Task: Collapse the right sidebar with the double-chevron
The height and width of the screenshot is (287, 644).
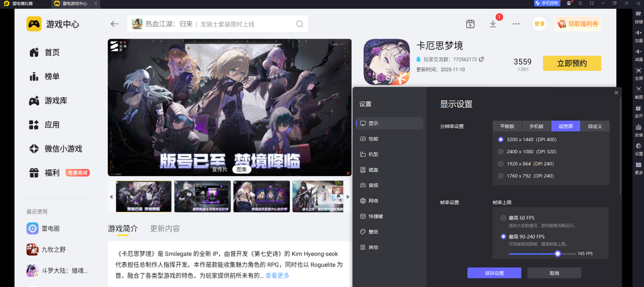Action: (639, 3)
